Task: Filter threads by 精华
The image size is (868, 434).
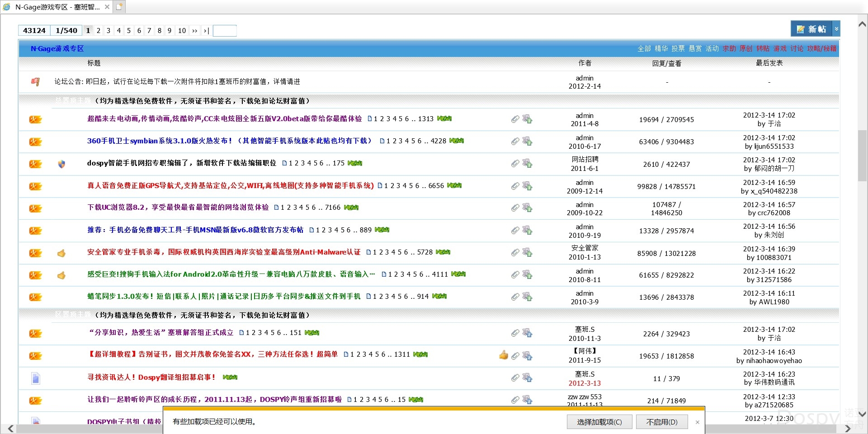Action: click(661, 48)
